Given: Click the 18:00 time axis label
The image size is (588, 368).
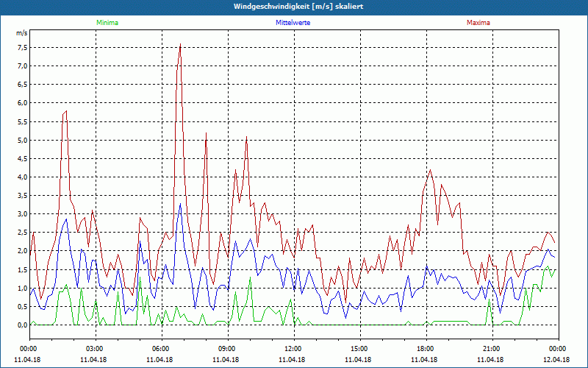Looking at the screenshot, I should click(426, 349).
